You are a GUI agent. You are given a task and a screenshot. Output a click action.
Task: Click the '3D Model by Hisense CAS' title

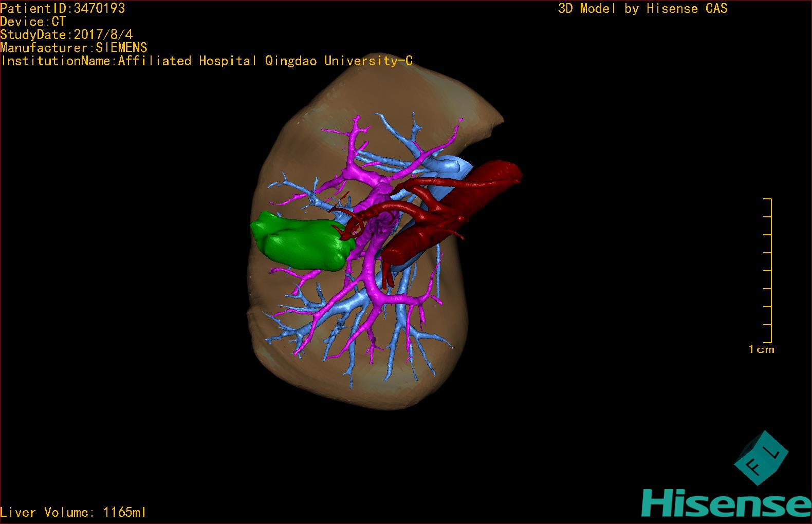pos(642,9)
